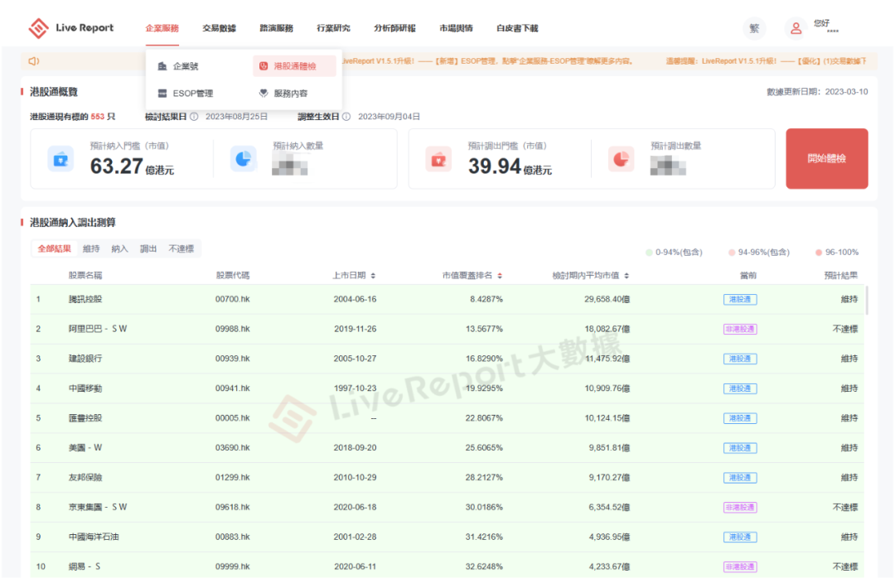Click stock code 00939.hk
Viewport: 895px width, 588px height.
[232, 359]
